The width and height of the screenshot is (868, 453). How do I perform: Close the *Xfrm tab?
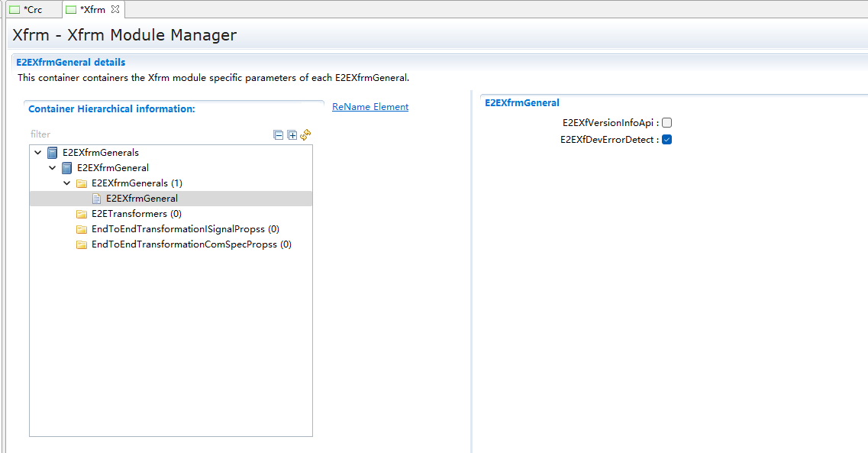115,10
